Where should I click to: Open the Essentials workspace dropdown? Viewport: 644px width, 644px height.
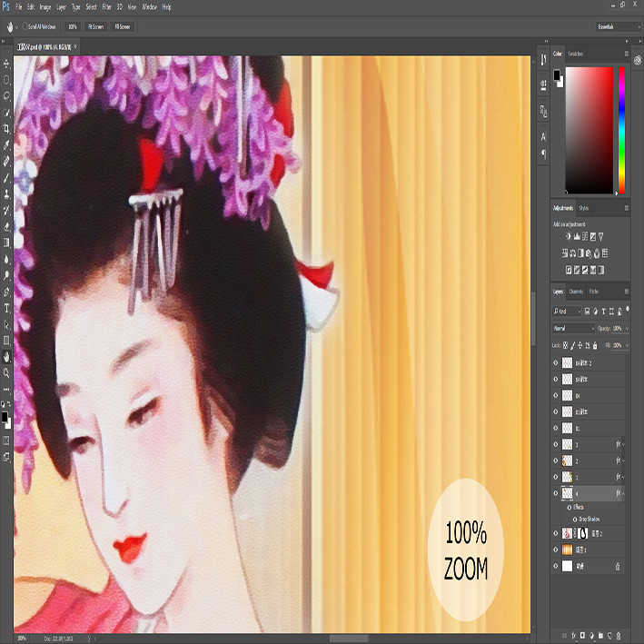coord(618,26)
